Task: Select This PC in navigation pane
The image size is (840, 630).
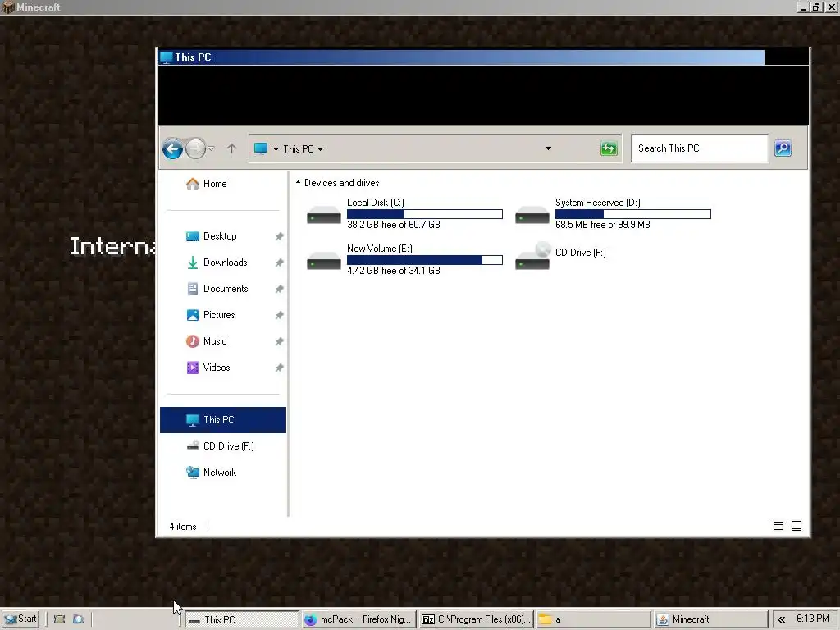Action: tap(223, 420)
